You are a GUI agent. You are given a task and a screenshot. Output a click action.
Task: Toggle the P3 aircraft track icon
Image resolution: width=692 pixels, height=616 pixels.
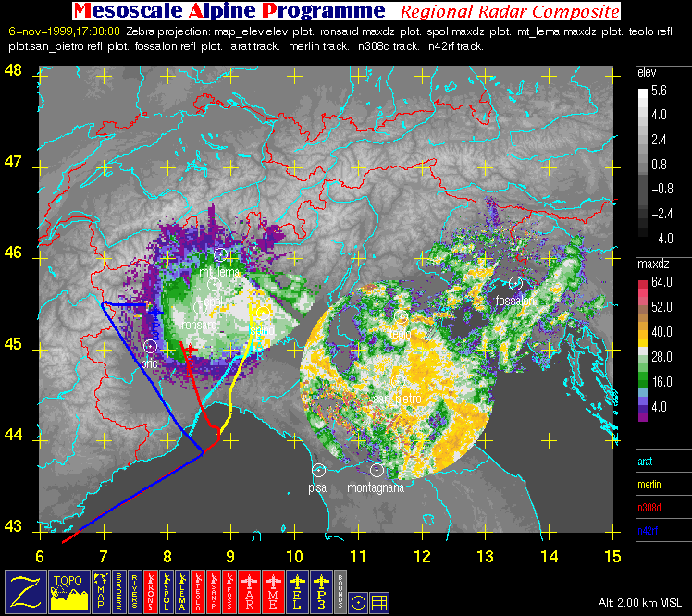(322, 591)
